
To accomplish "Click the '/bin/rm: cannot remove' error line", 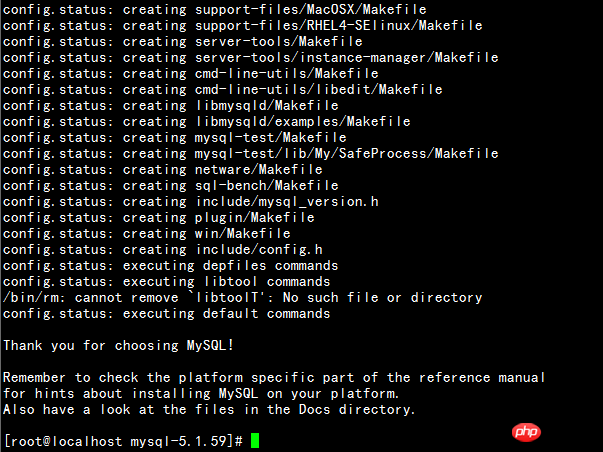I will pyautogui.click(x=242, y=298).
